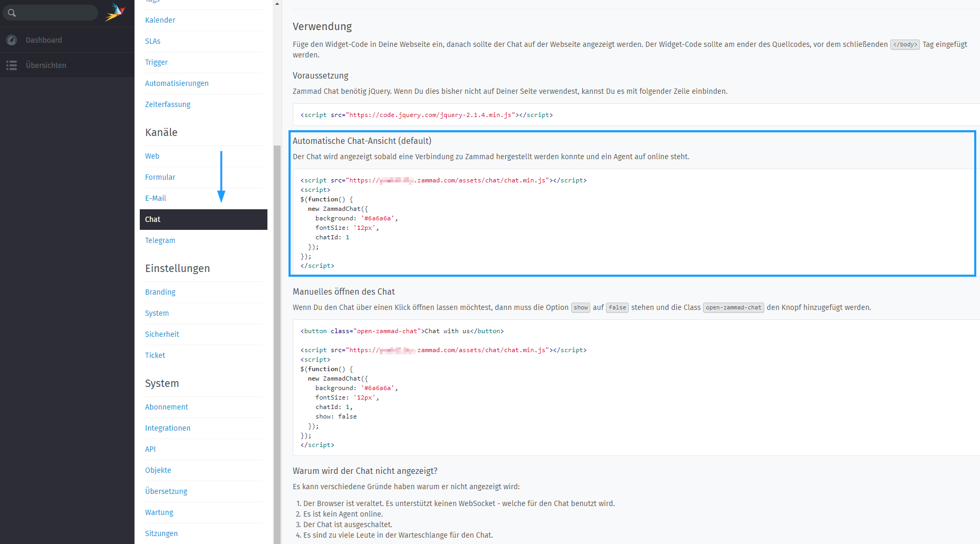The image size is (980, 544).
Task: Go to Trigger settings
Action: (x=156, y=62)
